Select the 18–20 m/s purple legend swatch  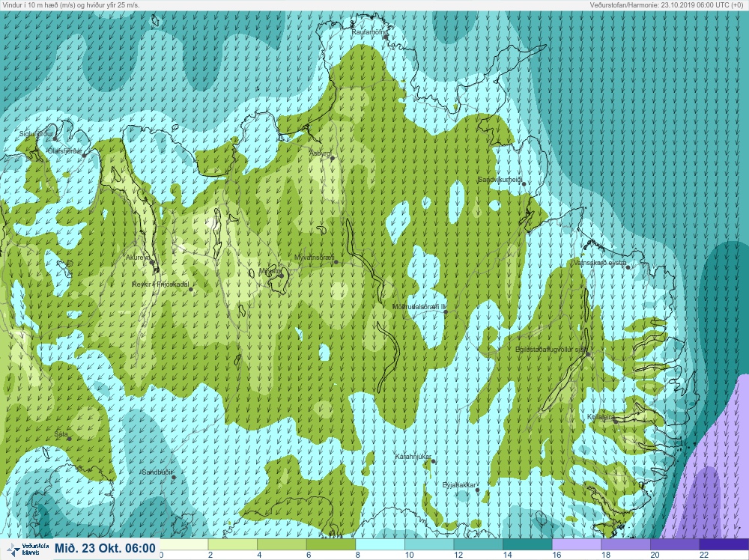point(626,544)
